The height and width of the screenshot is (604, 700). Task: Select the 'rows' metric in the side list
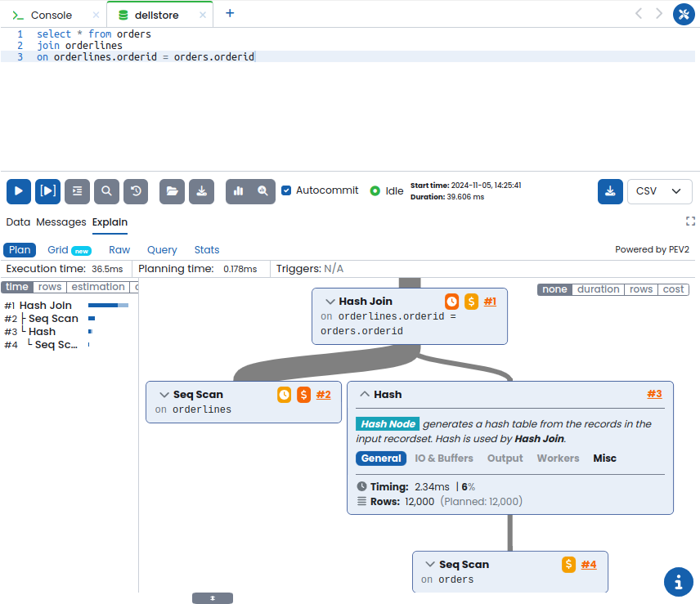click(x=50, y=287)
